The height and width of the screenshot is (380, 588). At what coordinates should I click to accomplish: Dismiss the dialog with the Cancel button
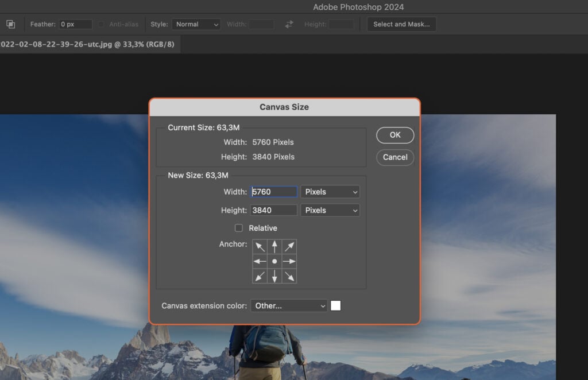[394, 157]
